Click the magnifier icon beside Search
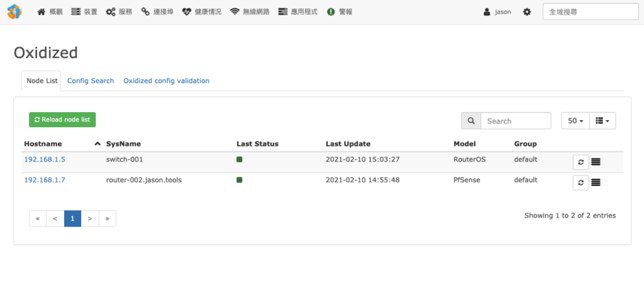 coord(471,121)
